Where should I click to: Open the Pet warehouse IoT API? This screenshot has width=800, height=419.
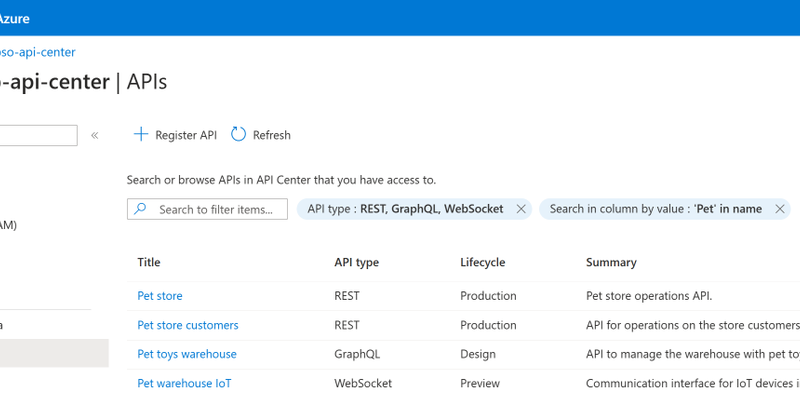[x=184, y=383]
